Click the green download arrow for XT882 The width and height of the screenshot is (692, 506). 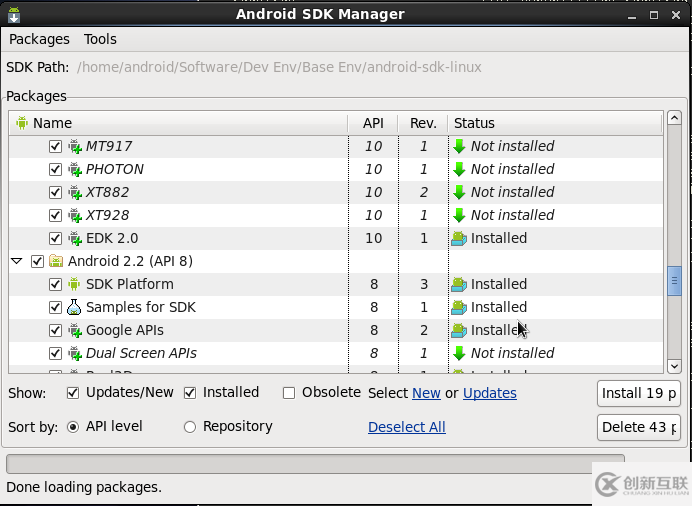click(459, 192)
